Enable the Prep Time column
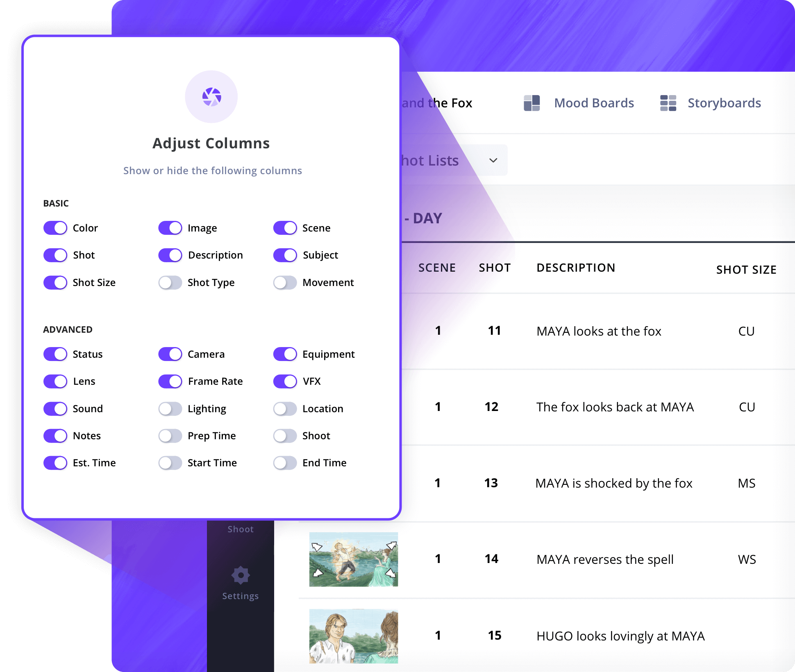The image size is (795, 672). point(170,436)
